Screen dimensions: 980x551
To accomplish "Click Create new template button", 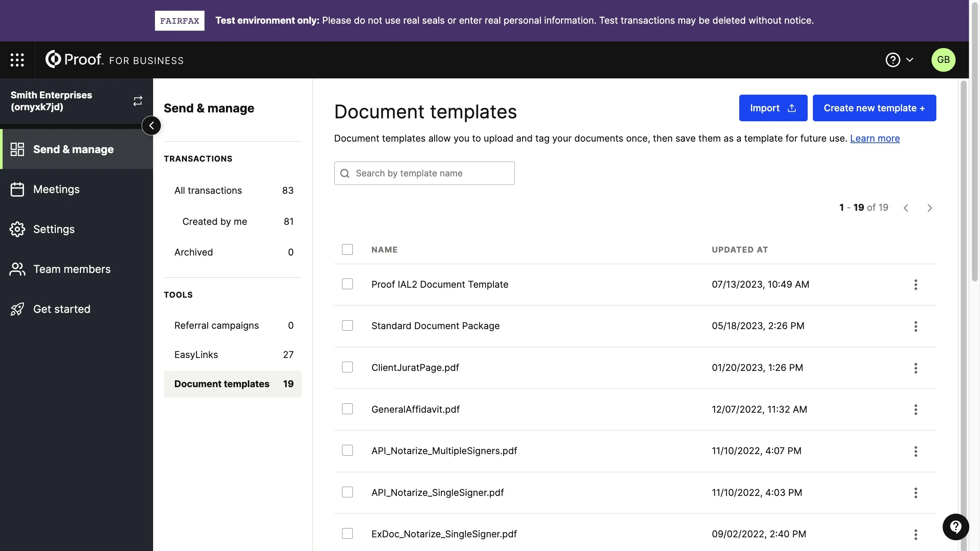I will 874,108.
